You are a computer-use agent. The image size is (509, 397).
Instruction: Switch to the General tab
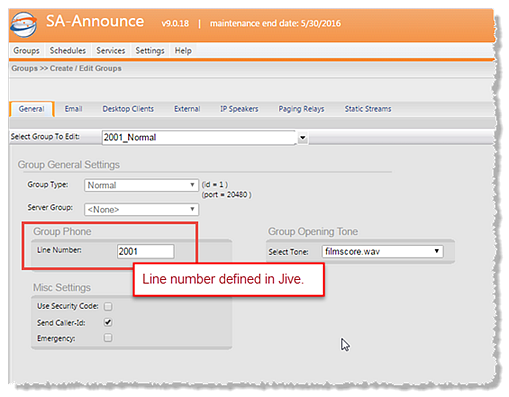tap(32, 109)
